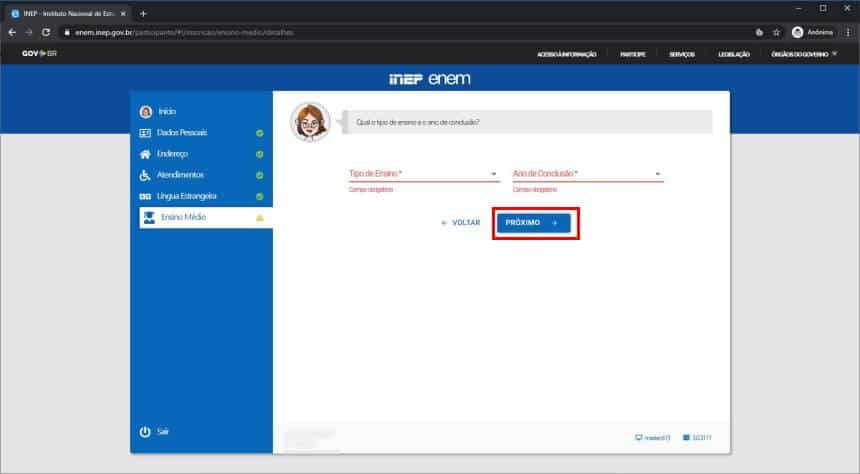The image size is (860, 474).
Task: Open Acesso à Informação in government bar
Action: pyautogui.click(x=567, y=54)
